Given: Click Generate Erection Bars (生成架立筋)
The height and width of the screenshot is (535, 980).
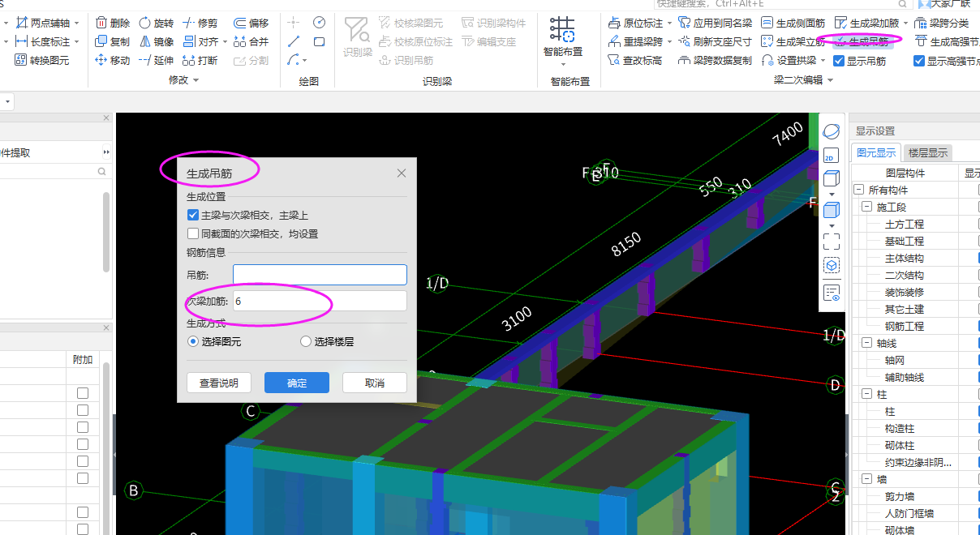Looking at the screenshot, I should coord(793,41).
